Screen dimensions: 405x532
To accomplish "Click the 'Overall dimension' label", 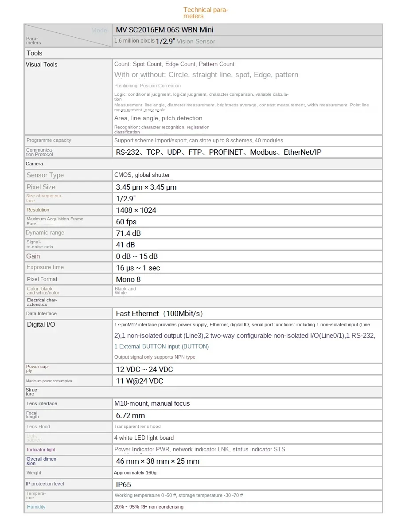I will 42,461.
